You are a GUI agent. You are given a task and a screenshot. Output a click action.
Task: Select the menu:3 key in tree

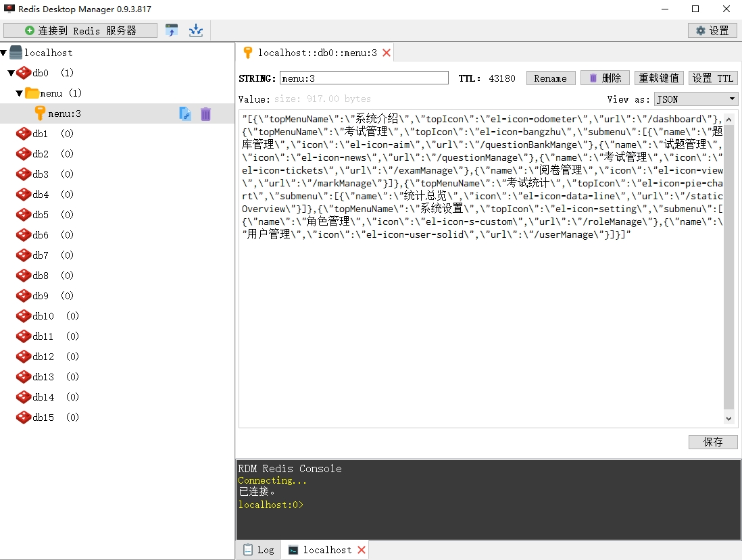pyautogui.click(x=64, y=113)
